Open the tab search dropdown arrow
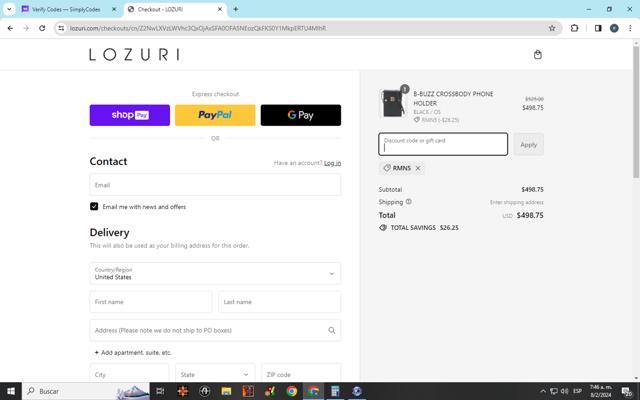The image size is (640, 400). click(9, 9)
